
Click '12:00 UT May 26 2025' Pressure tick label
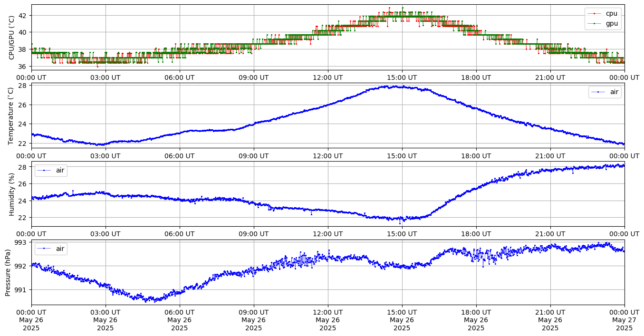click(x=328, y=320)
